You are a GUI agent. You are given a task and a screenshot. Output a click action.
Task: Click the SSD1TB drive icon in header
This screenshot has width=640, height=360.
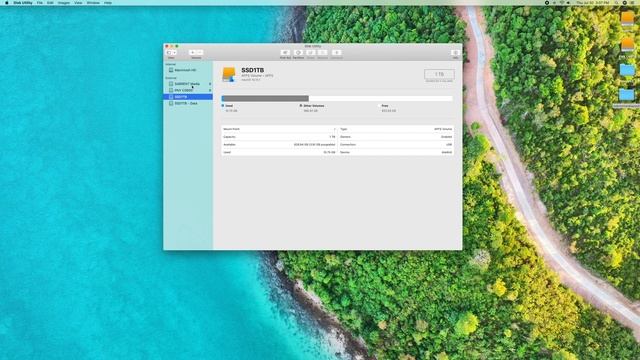point(229,75)
